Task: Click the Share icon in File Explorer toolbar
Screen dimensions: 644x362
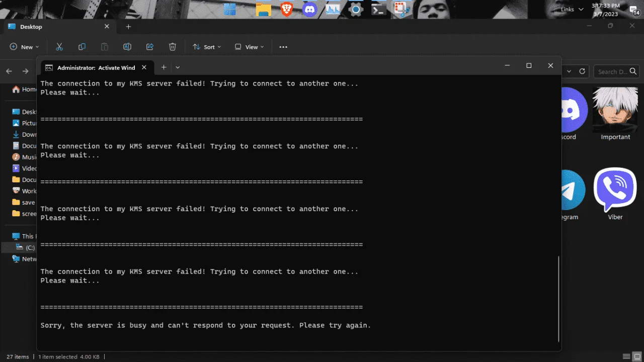Action: (150, 47)
